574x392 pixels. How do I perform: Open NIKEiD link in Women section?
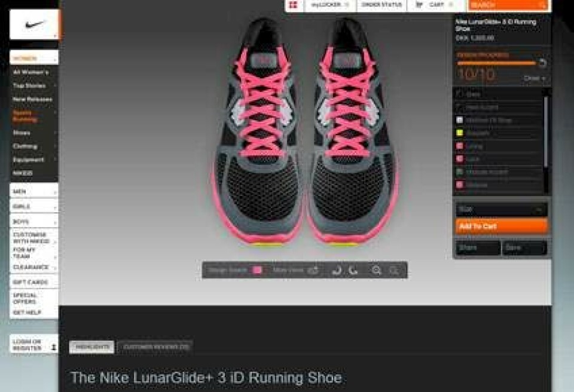(23, 173)
